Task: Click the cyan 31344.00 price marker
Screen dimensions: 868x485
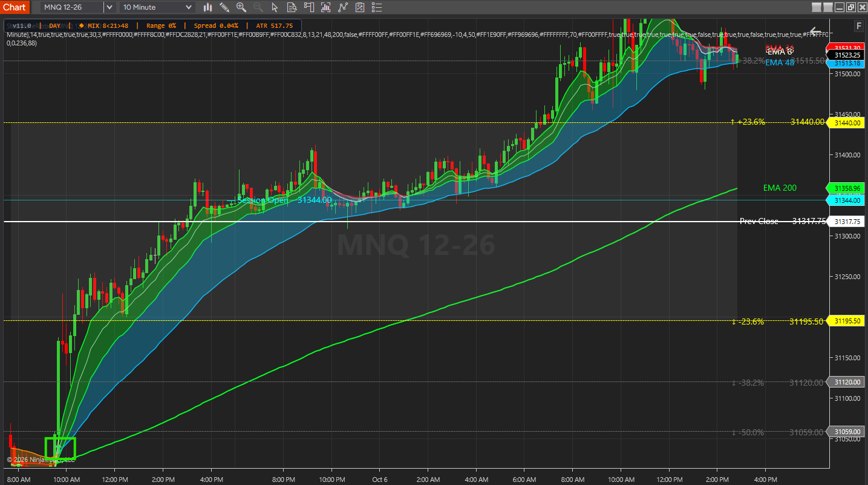Action: [x=847, y=200]
